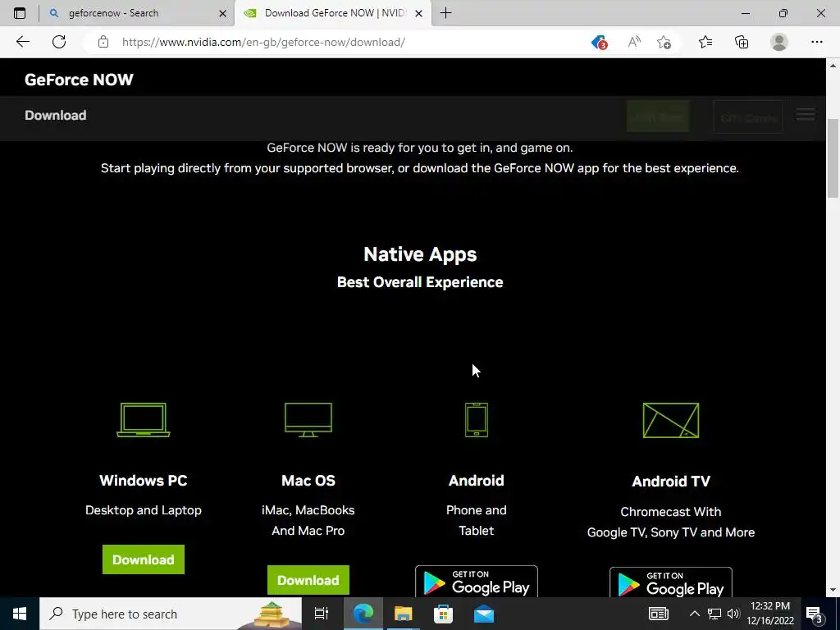
Task: Click the page vertical scrollbar thumb
Action: (x=833, y=158)
